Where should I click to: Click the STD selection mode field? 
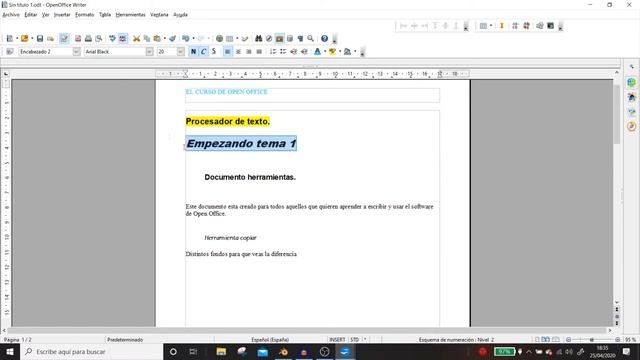click(355, 340)
